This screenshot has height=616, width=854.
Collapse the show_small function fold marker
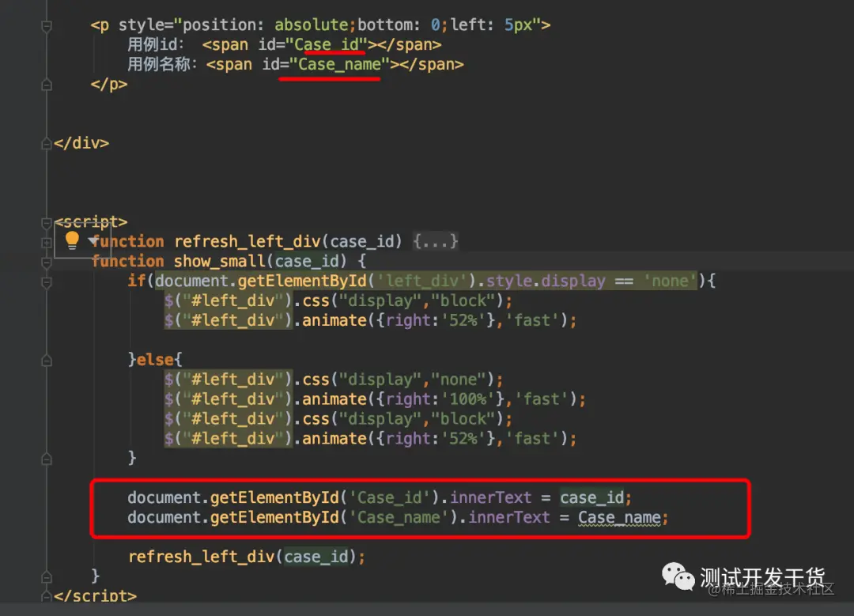pyautogui.click(x=47, y=263)
